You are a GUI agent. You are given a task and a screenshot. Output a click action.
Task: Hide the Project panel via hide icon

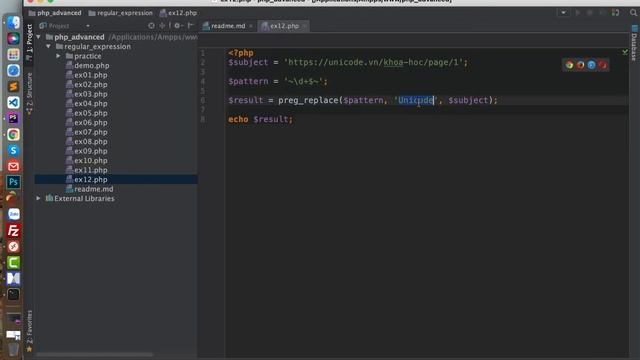(190, 26)
